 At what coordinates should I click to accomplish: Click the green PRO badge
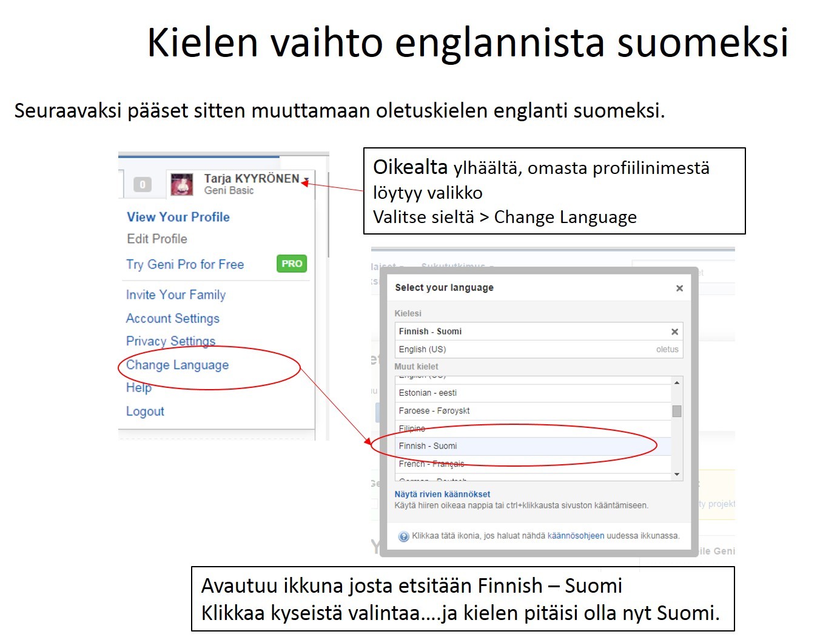[292, 264]
